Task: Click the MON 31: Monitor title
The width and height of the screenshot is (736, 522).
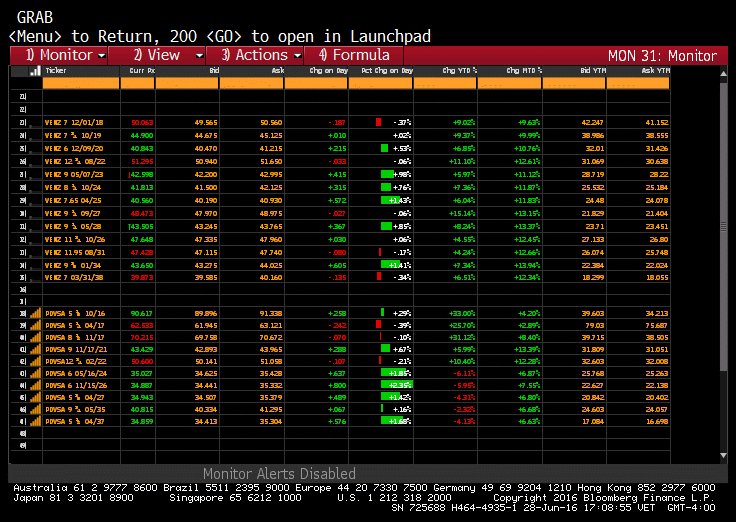Action: pos(662,56)
